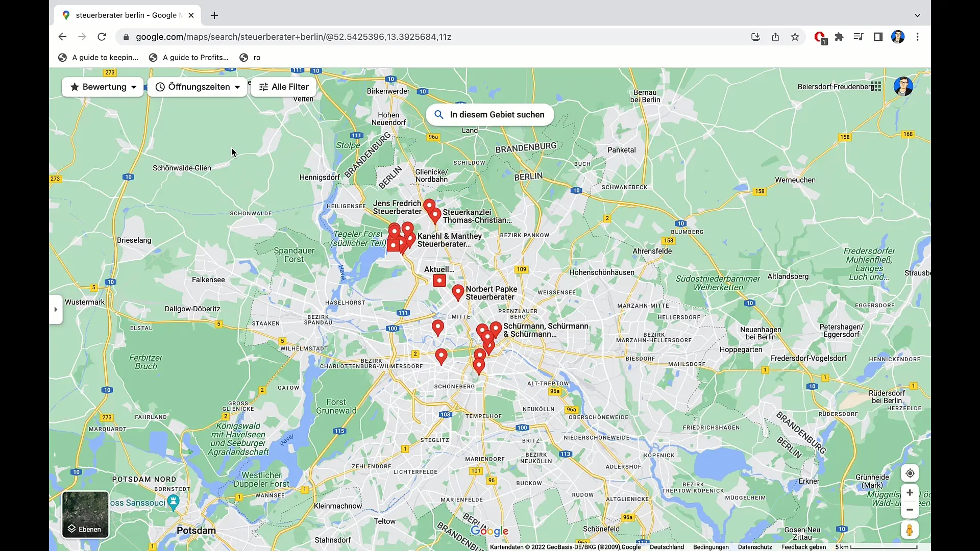Bookmark this page with the star

795,37
